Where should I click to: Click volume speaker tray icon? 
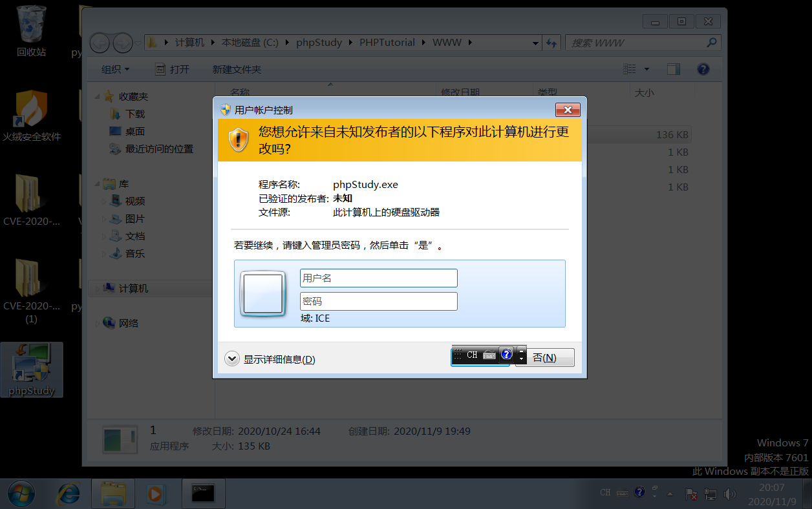point(730,494)
